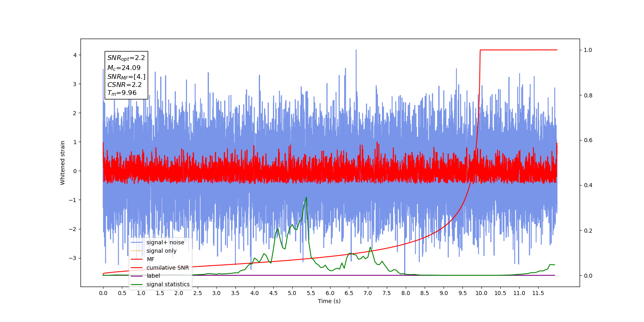Click the right y-axis tick label 0.0
Viewport: 644px width, 322px height.
(x=588, y=276)
